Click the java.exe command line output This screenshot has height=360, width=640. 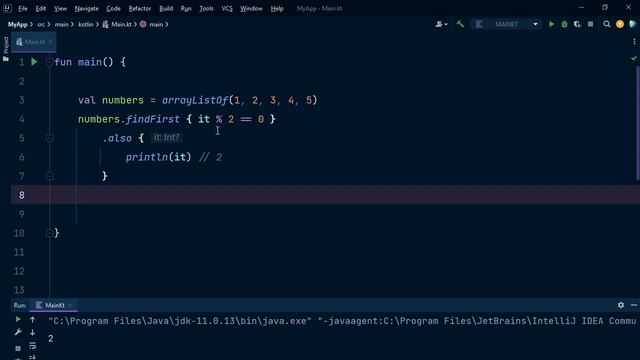[x=342, y=321]
